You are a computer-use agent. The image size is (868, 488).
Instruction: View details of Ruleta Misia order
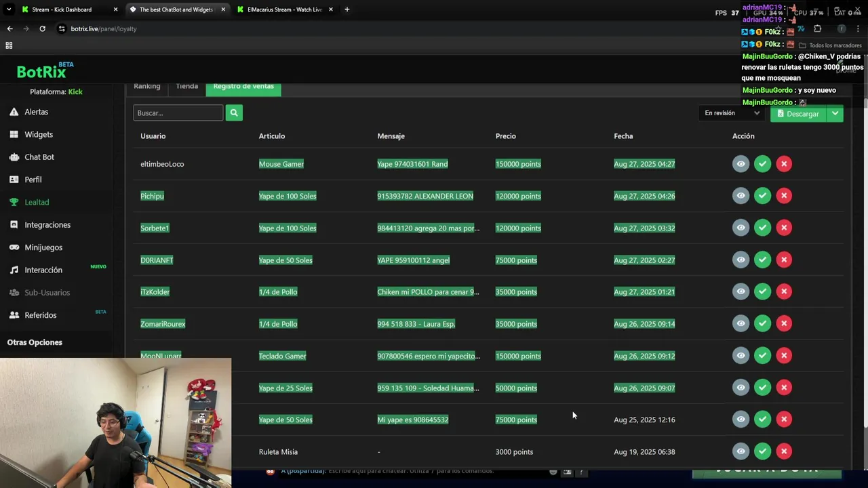tap(741, 451)
